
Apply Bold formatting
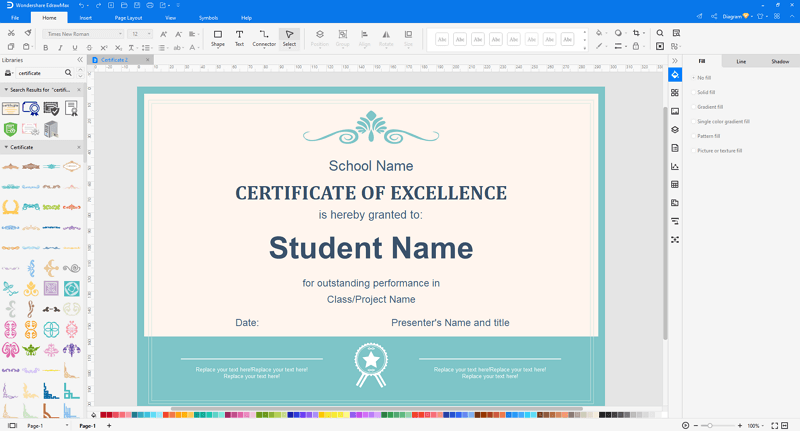coord(45,47)
